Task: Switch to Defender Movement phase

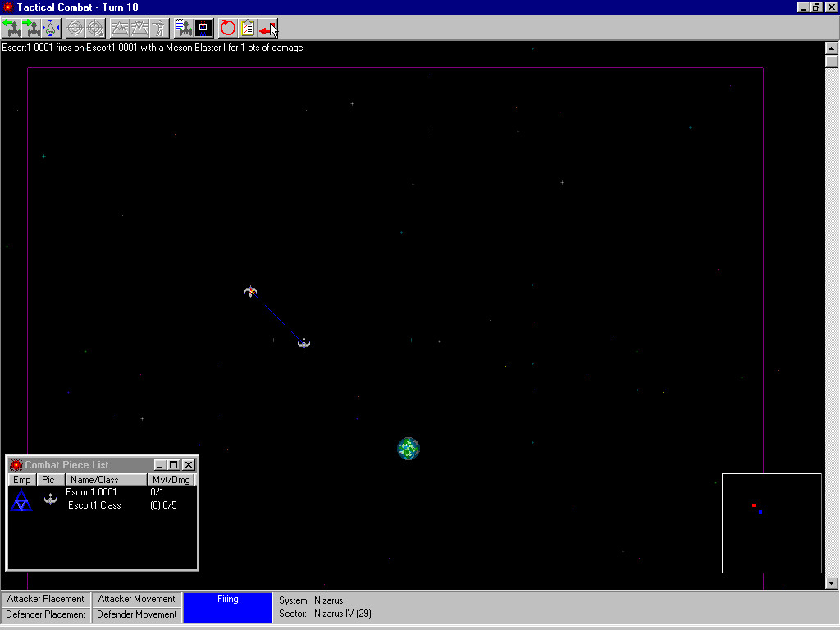Action: [137, 614]
